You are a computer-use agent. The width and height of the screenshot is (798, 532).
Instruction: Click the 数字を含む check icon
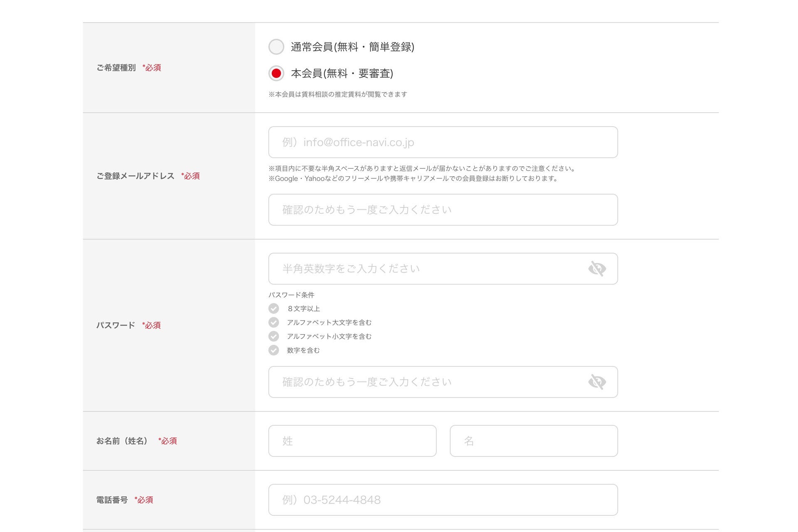pos(273,350)
